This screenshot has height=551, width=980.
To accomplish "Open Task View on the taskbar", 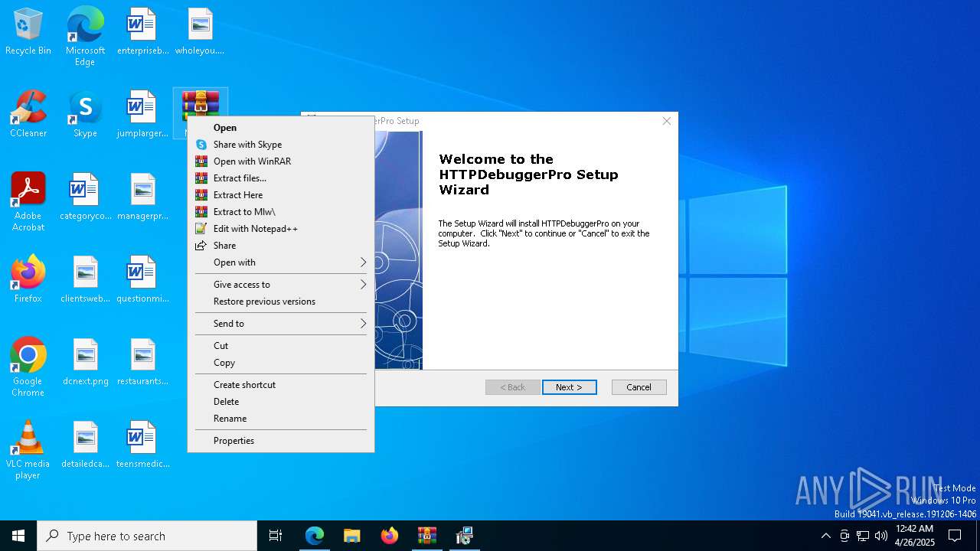I will (276, 536).
